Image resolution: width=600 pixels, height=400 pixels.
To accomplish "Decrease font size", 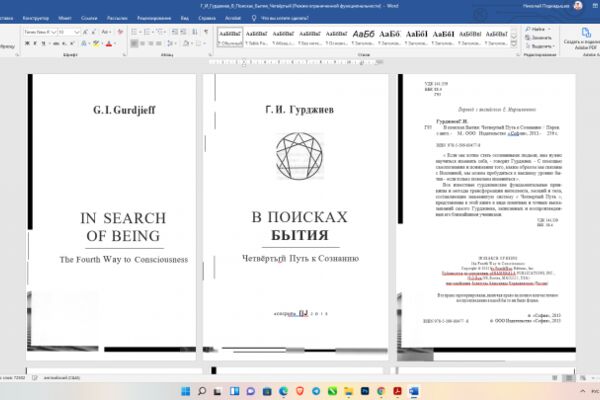I will click(93, 32).
